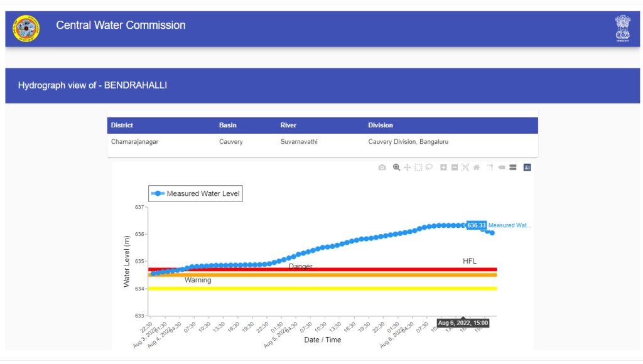Screen dimensions: 643x364
Task: Click the Autoscale chart icon
Action: tap(465, 168)
